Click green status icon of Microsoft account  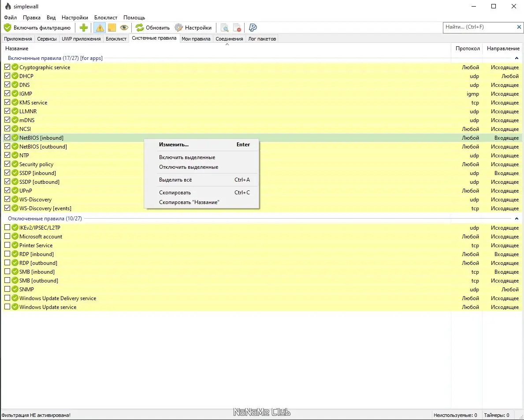(15, 236)
